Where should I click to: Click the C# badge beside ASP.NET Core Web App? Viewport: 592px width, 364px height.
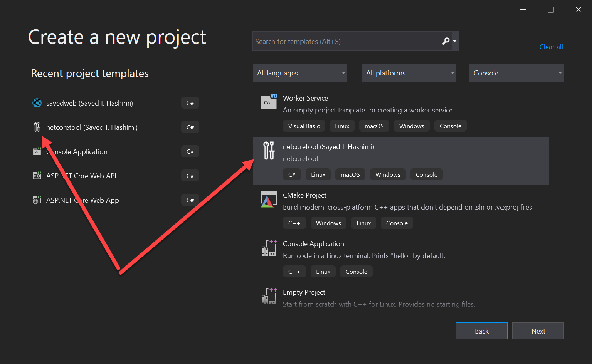pos(190,200)
